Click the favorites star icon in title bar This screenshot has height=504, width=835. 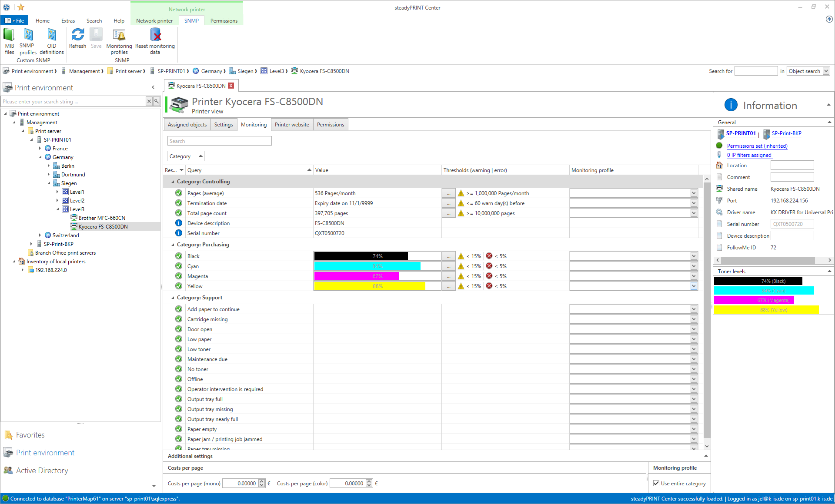[x=21, y=7]
